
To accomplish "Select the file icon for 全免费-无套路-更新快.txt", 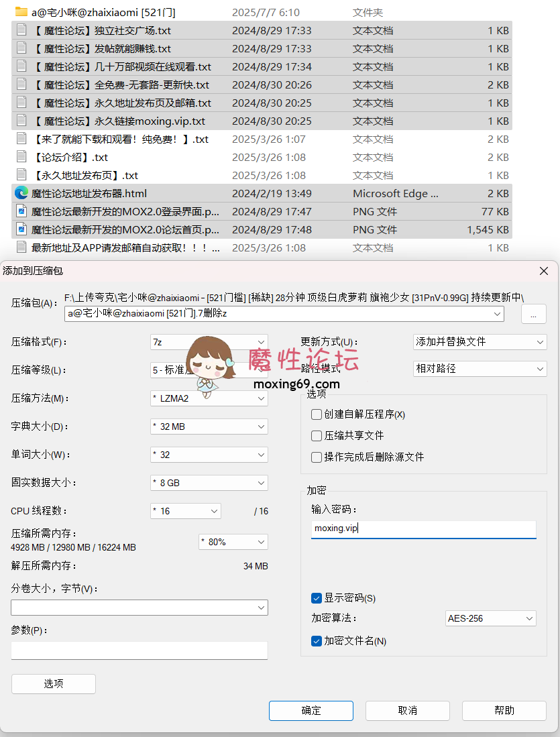I will (x=21, y=84).
